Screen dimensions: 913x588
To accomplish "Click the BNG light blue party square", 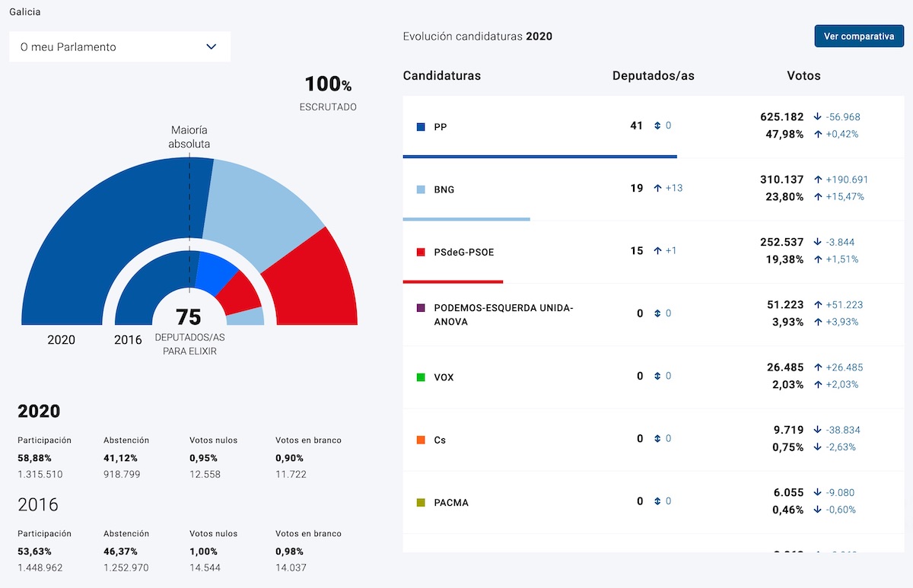I will pos(421,189).
